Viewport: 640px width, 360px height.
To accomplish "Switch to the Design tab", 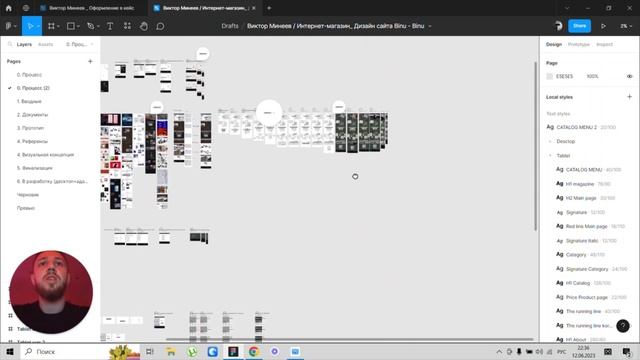I will coord(554,44).
